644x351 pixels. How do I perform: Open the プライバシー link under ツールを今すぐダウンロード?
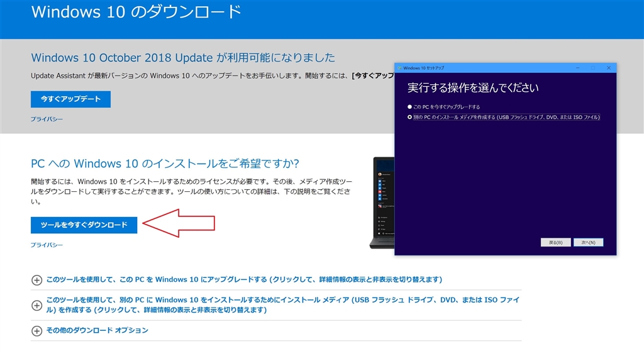[x=47, y=245]
